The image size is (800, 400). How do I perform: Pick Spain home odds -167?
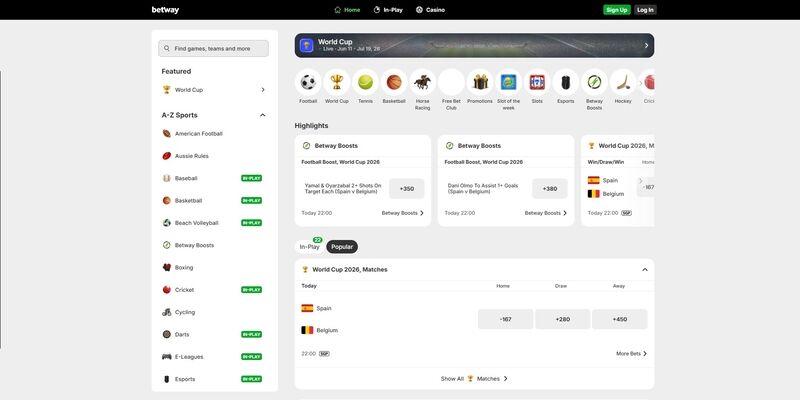coord(506,319)
